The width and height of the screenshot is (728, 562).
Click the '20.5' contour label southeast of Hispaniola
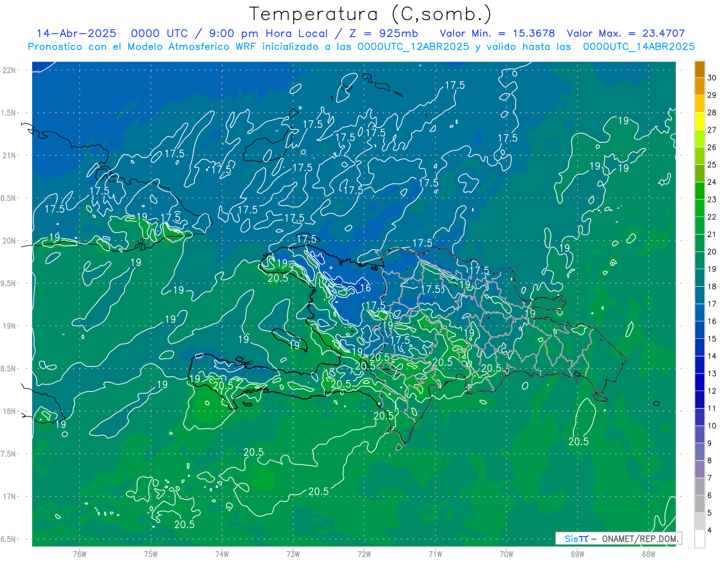coord(578,441)
